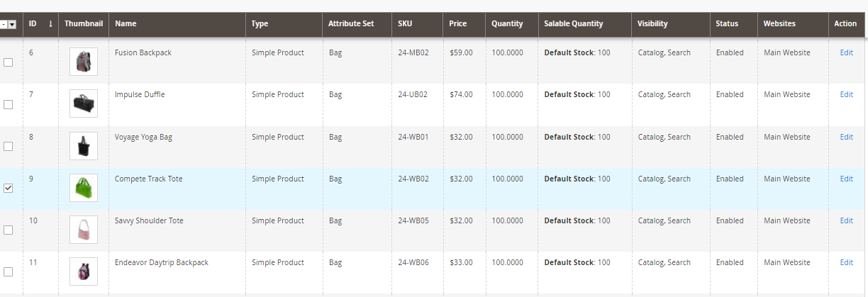This screenshot has height=297, width=868.
Task: Click SKU 24-MB02
Action: click(413, 52)
